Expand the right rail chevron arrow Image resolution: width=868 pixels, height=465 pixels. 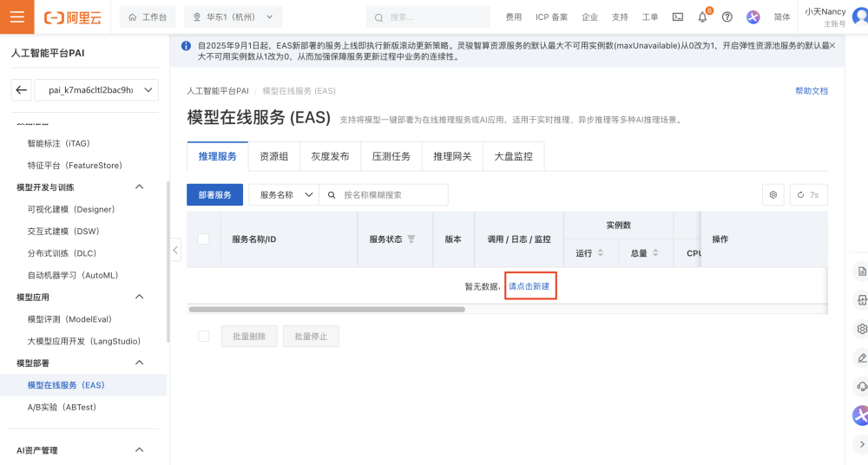(861, 444)
